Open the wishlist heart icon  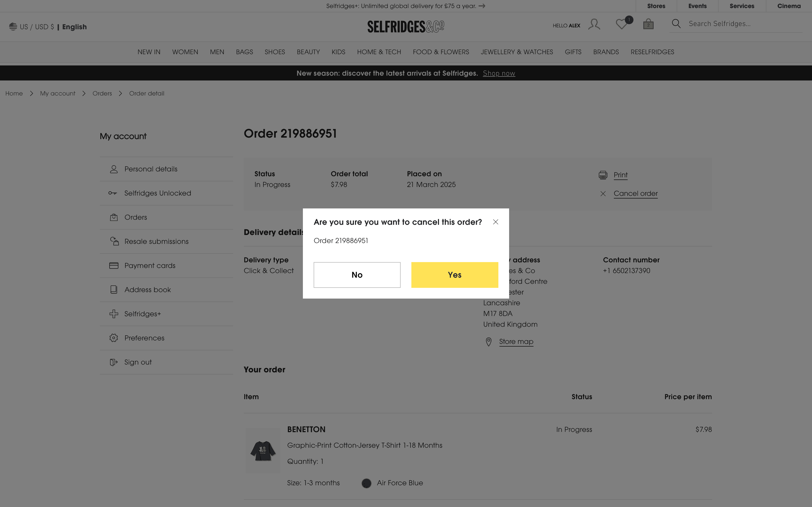tap(621, 24)
